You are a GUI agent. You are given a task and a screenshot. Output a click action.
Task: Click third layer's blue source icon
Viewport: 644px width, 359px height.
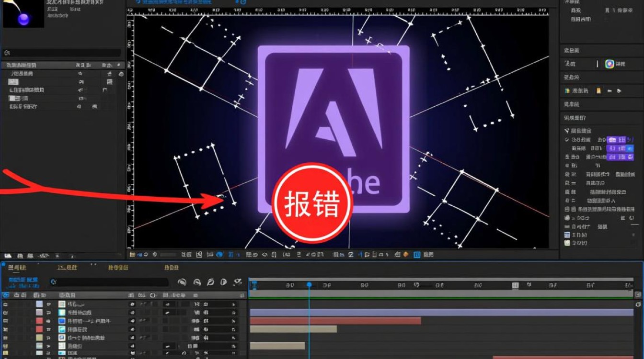(62, 321)
